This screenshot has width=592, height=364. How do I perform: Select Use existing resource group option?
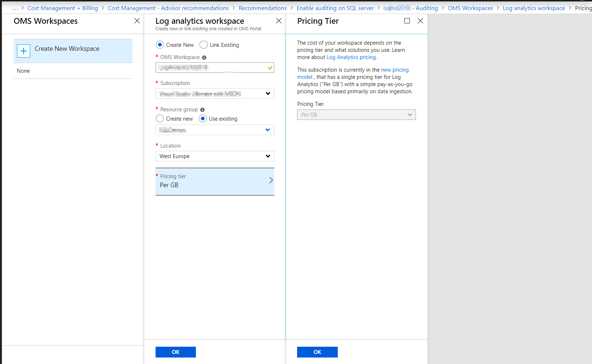(203, 119)
